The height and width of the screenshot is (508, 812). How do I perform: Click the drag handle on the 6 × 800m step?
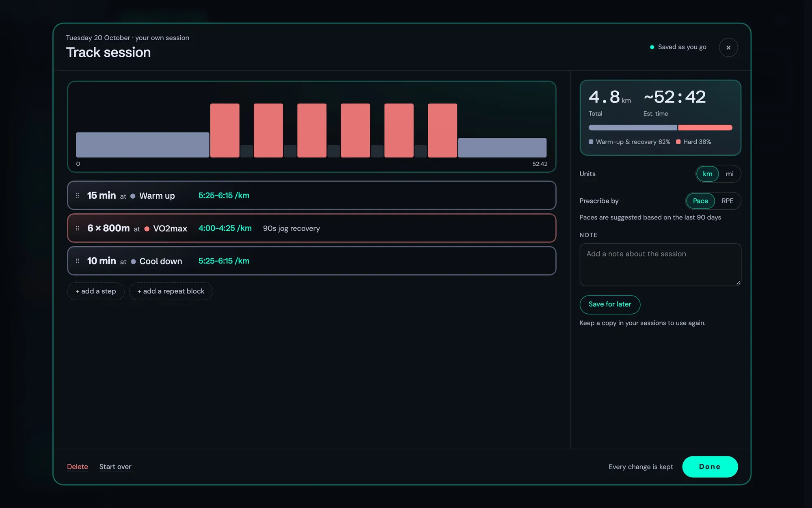pos(78,228)
